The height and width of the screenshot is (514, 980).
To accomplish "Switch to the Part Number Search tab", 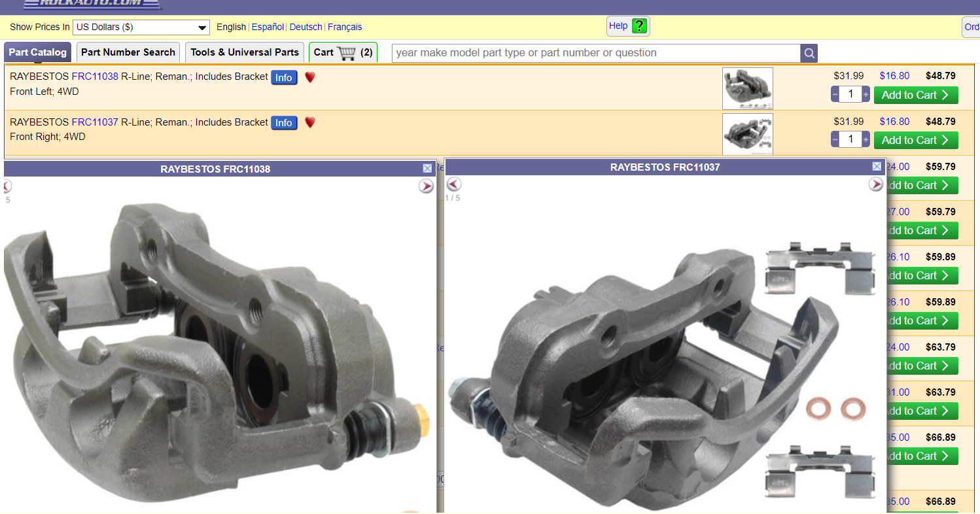I will [128, 52].
